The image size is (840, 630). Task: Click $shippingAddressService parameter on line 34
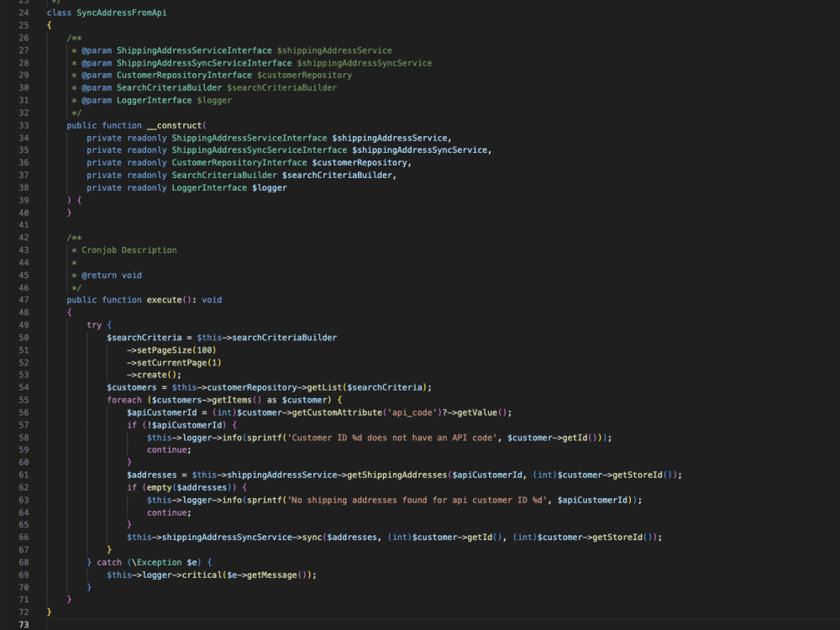(x=390, y=139)
